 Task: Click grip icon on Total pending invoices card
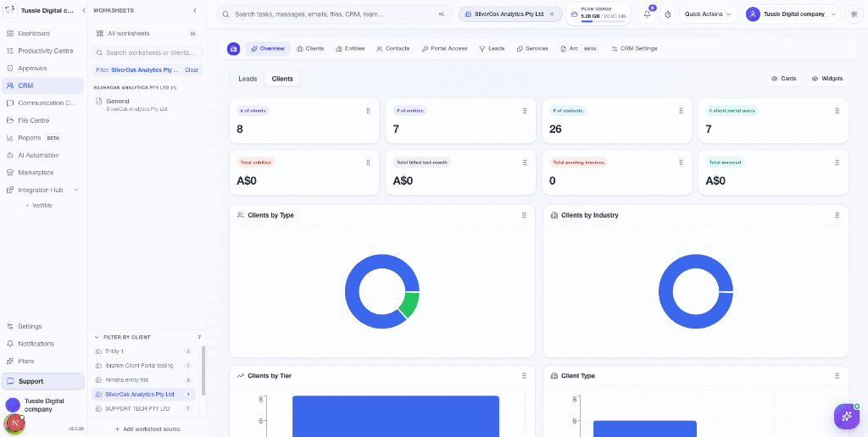(681, 163)
